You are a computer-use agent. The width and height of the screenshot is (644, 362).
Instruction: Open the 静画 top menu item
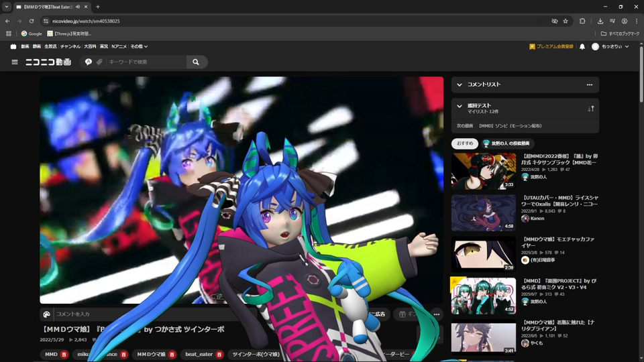36,46
